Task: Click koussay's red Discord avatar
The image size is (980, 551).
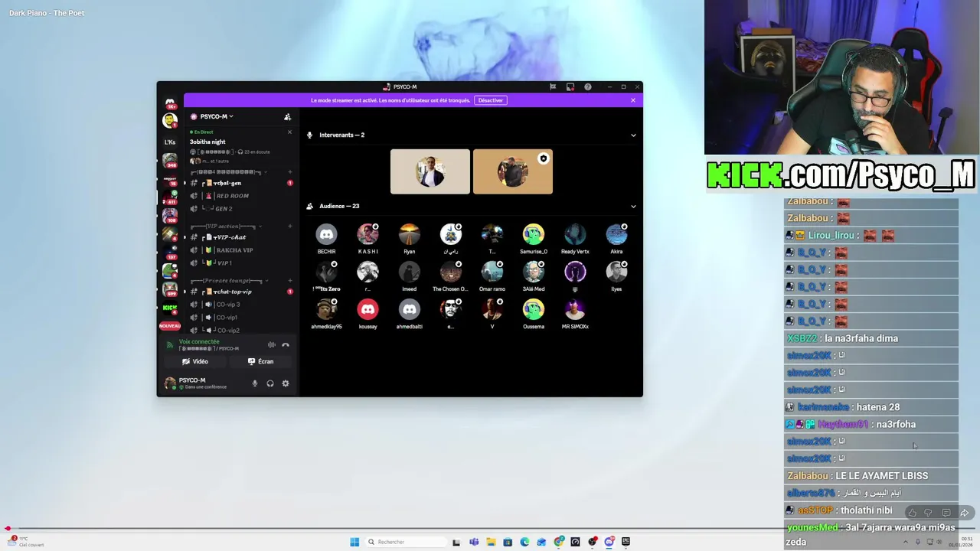Action: point(367,309)
